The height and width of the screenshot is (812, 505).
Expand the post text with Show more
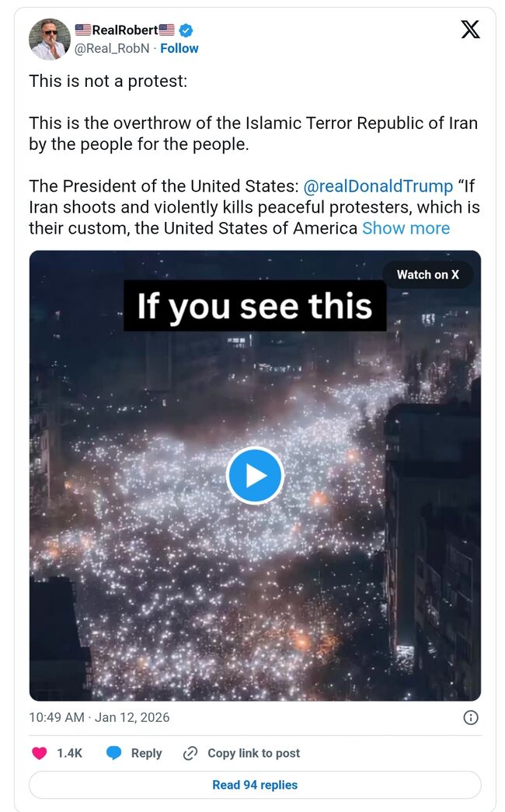tap(406, 228)
